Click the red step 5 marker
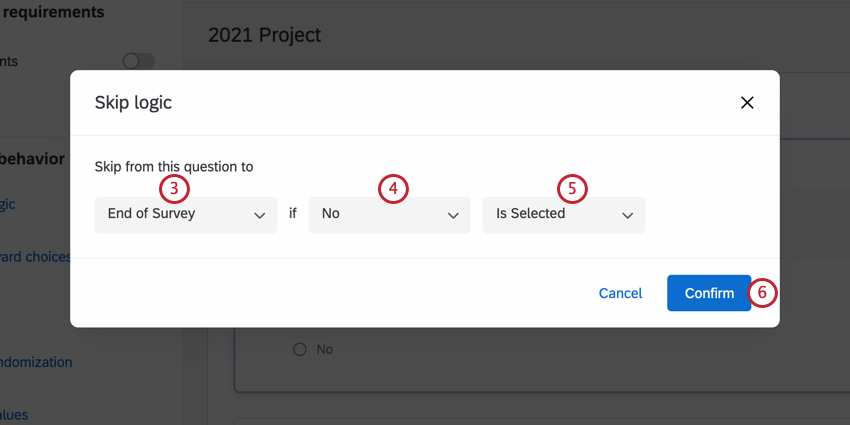This screenshot has height=425, width=850. click(x=572, y=187)
